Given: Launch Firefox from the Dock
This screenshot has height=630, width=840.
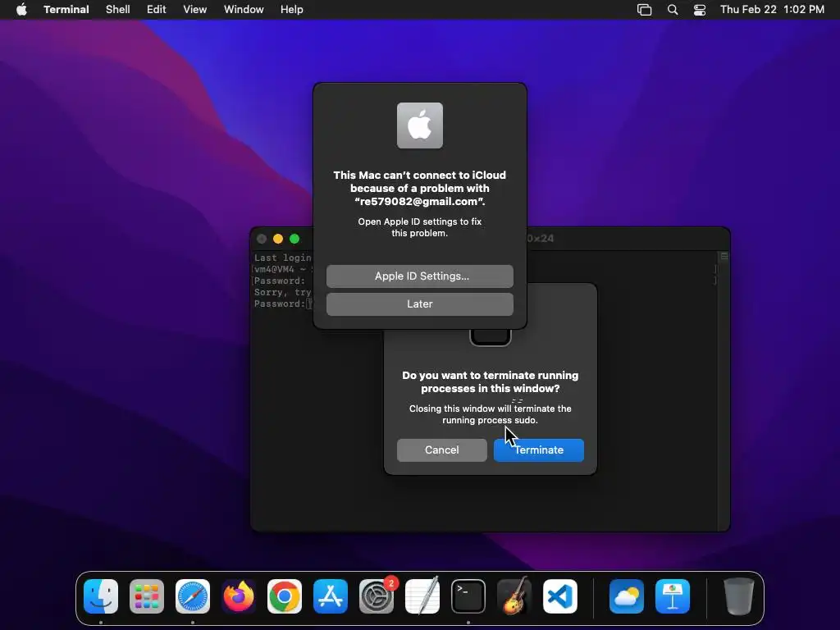Looking at the screenshot, I should (239, 596).
